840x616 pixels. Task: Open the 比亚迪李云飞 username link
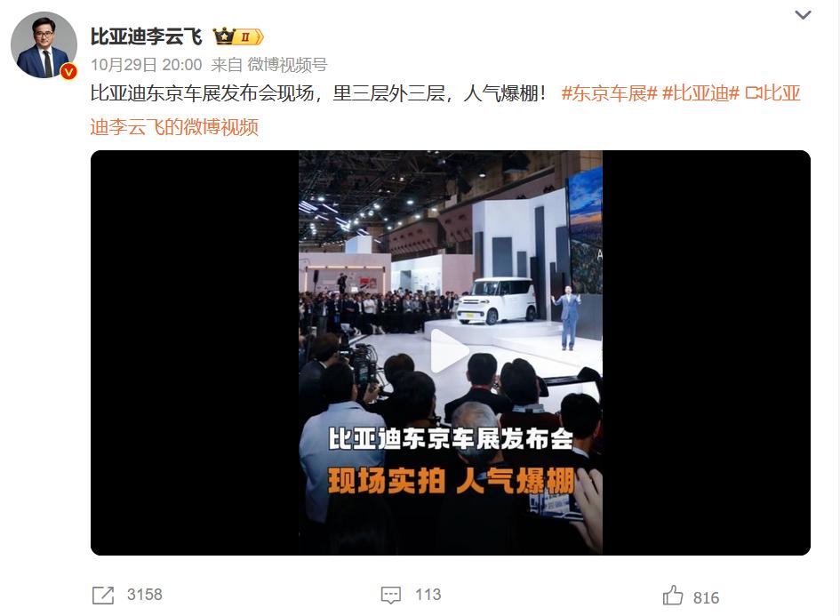[x=147, y=36]
